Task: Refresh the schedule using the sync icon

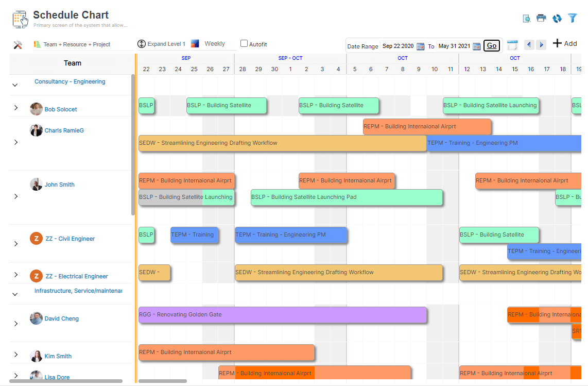Action: 557,18
